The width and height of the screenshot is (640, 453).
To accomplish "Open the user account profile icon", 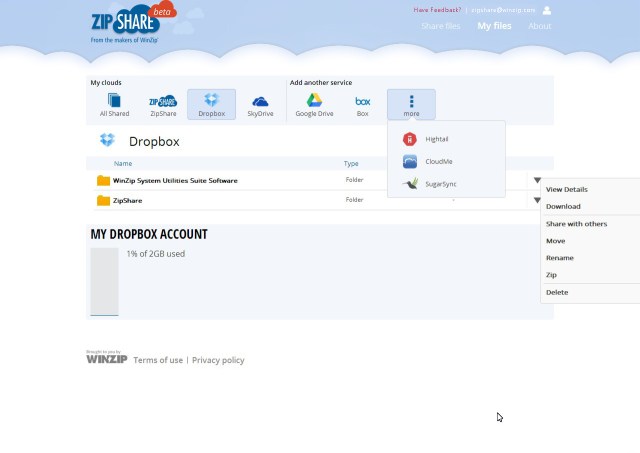I will [547, 10].
